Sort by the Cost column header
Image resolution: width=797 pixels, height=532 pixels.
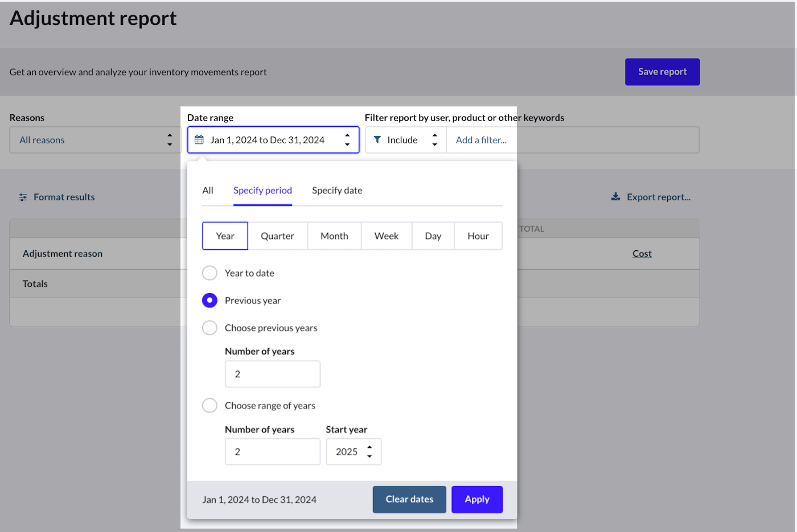point(642,254)
